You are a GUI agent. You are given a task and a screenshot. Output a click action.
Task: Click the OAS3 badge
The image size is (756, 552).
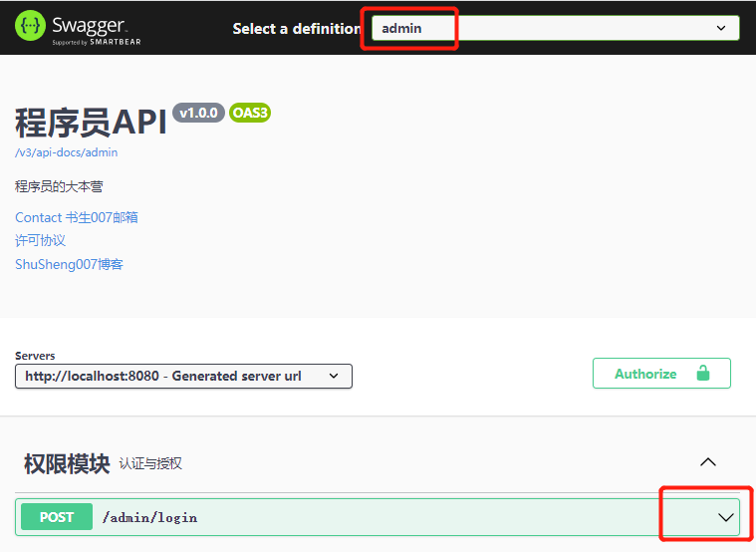250,113
